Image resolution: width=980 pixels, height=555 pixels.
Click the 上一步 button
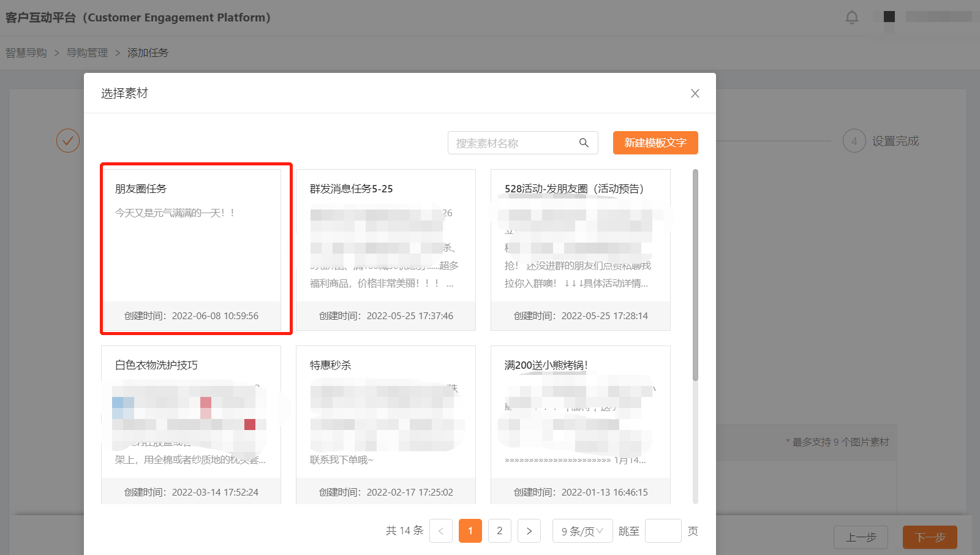coord(861,537)
